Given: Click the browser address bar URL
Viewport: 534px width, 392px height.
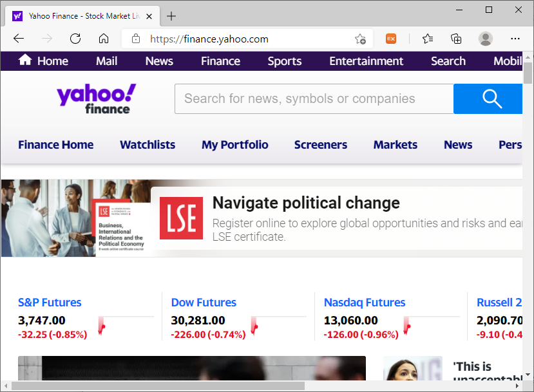Looking at the screenshot, I should click(x=209, y=39).
